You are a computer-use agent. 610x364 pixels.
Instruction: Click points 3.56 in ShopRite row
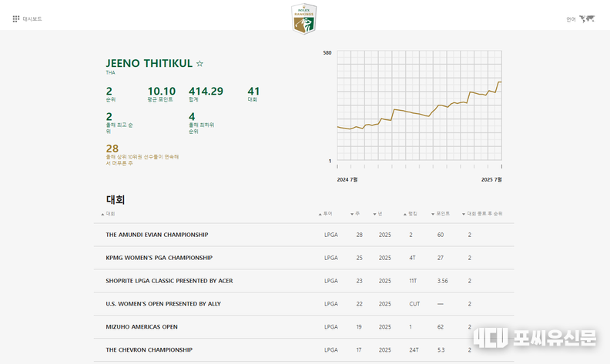pyautogui.click(x=442, y=281)
